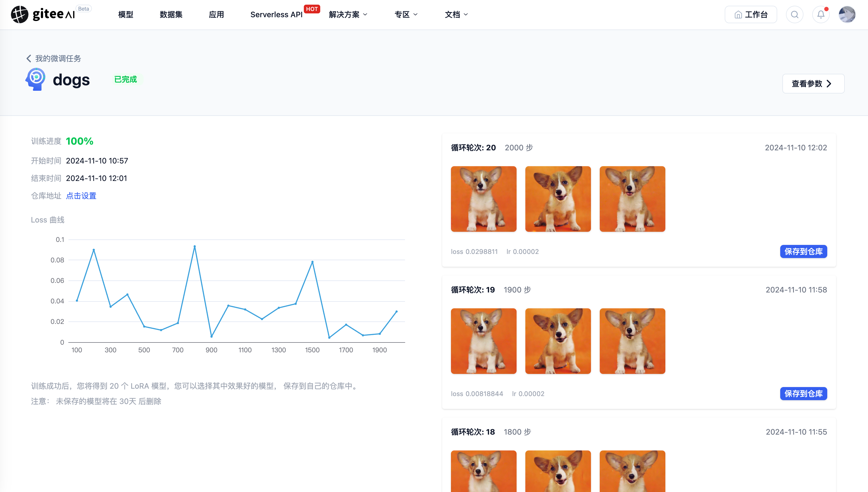Image resolution: width=868 pixels, height=492 pixels.
Task: Open notifications bell icon
Action: [x=821, y=14]
